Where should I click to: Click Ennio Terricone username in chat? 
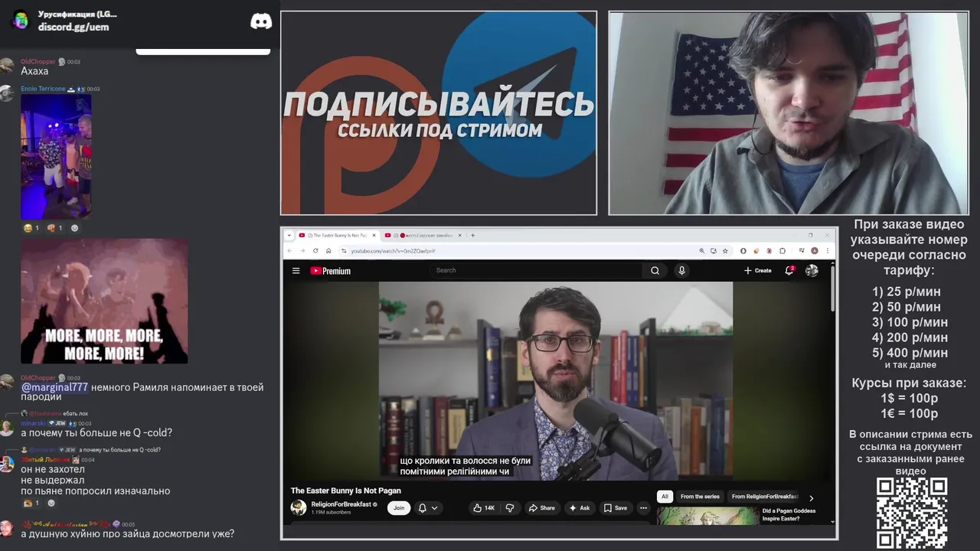[x=43, y=89]
